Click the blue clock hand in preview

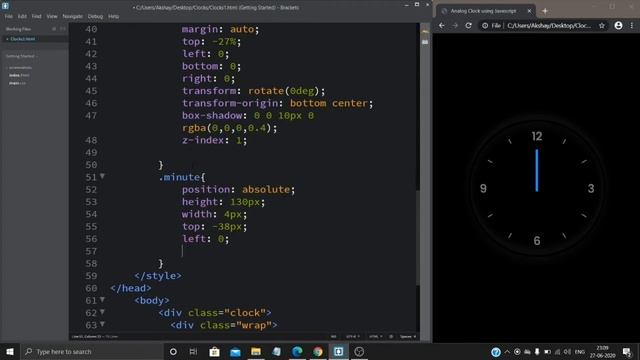[537, 171]
